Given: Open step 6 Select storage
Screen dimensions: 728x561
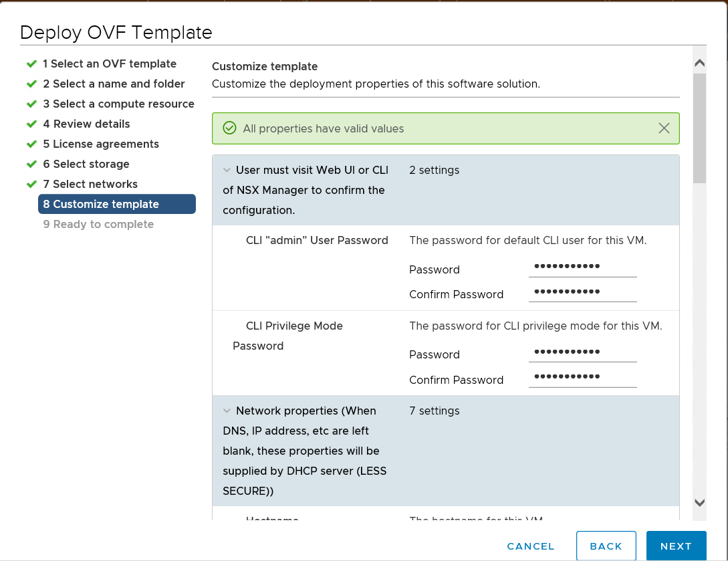Looking at the screenshot, I should click(x=86, y=164).
